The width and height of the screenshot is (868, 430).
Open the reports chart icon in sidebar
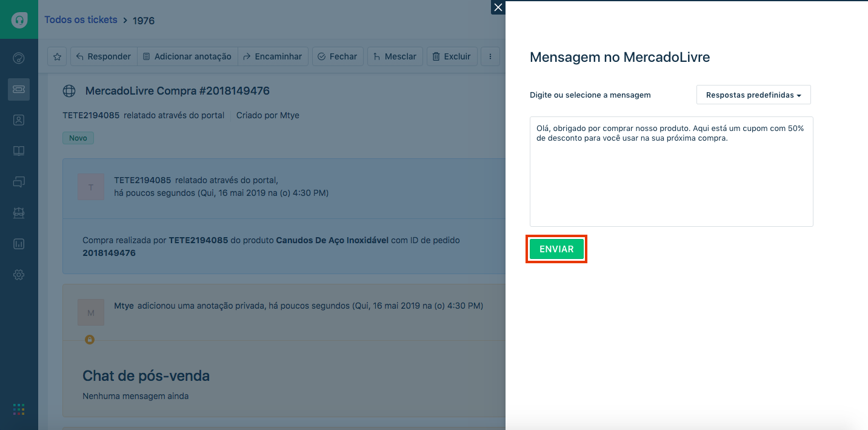(x=19, y=244)
